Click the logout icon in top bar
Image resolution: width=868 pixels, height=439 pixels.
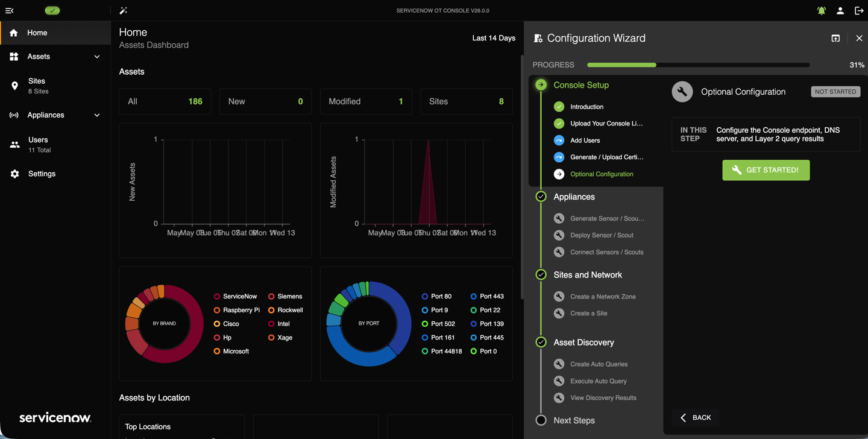pos(859,11)
